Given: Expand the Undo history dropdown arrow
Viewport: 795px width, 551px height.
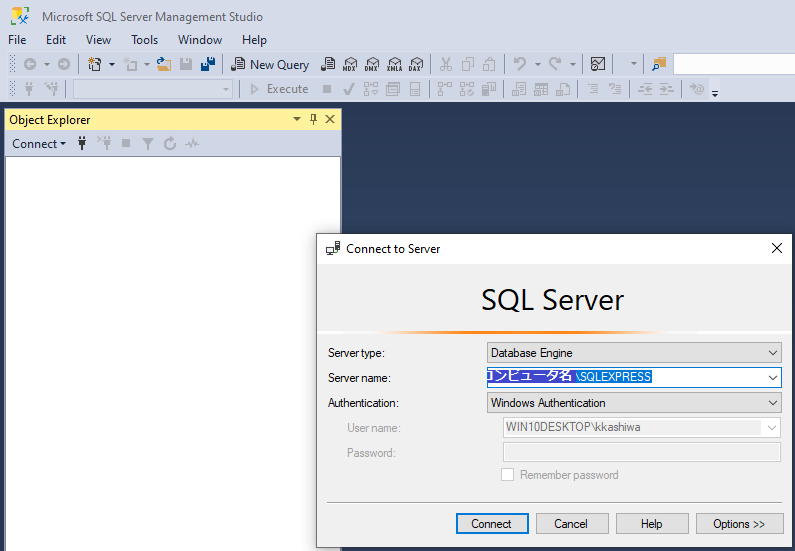Looking at the screenshot, I should (537, 64).
